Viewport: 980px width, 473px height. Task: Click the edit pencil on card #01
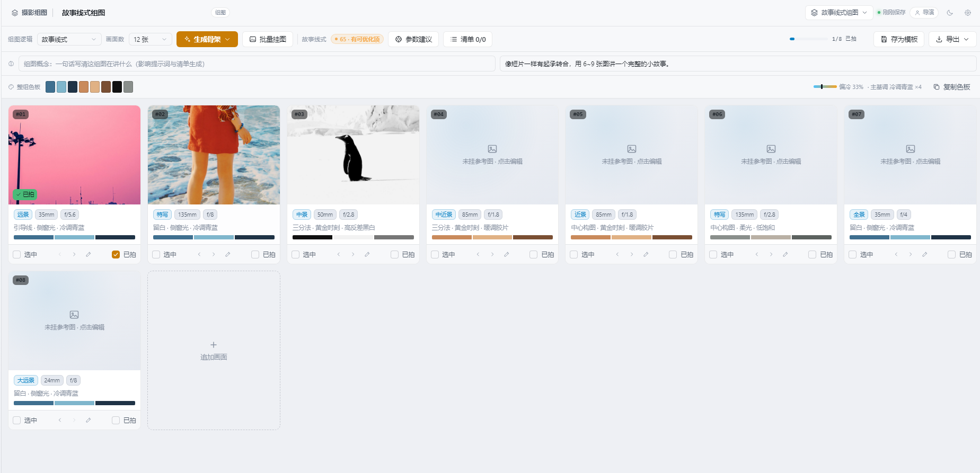[x=89, y=254]
